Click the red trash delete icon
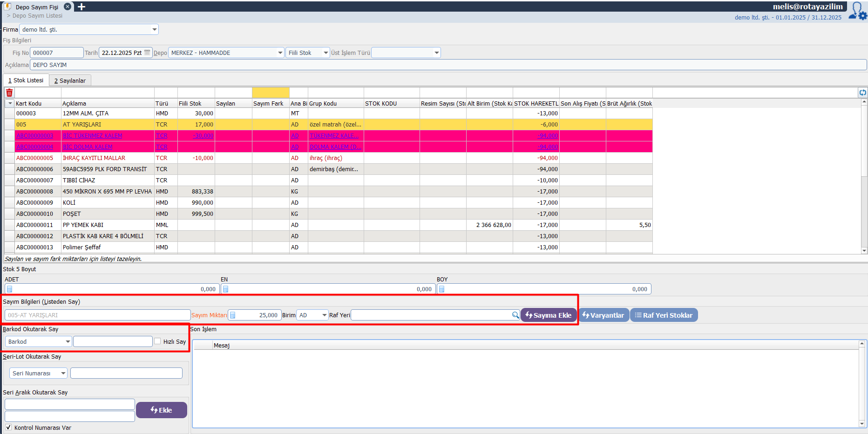 pos(9,93)
